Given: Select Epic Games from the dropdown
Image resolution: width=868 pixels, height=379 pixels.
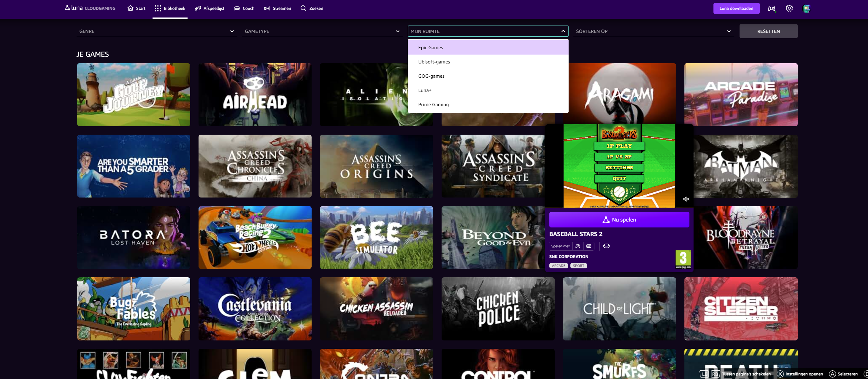Looking at the screenshot, I should click(488, 47).
